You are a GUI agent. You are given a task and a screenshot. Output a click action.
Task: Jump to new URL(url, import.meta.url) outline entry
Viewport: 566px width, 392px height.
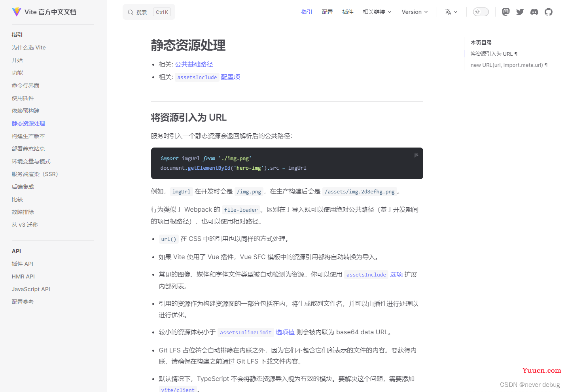point(509,65)
